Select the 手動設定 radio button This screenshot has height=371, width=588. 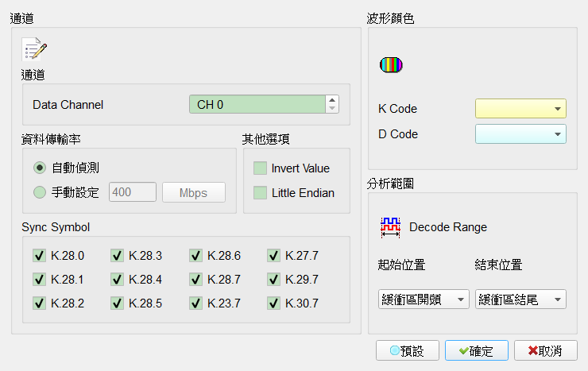click(40, 192)
